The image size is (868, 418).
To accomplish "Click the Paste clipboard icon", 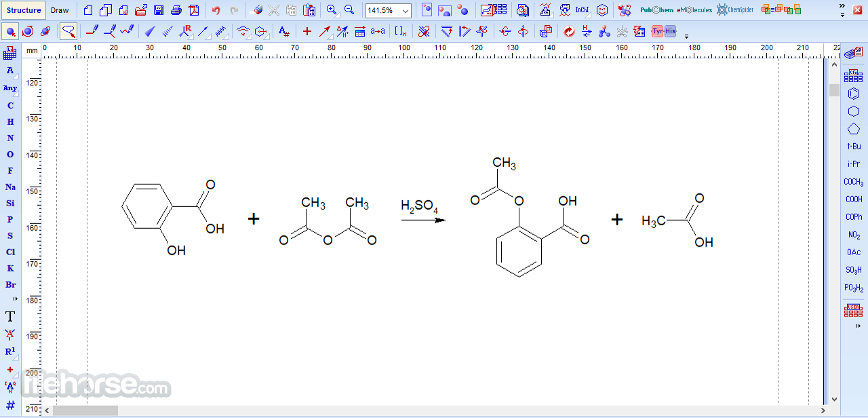I will pyautogui.click(x=309, y=10).
